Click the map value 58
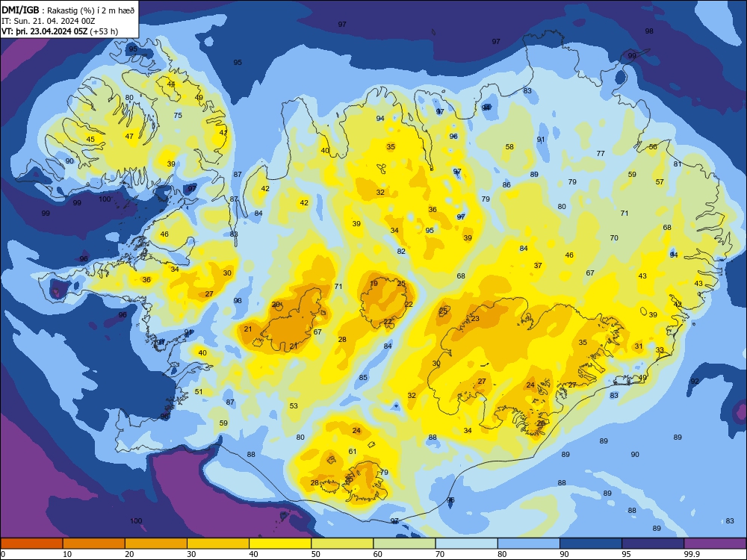747x560 pixels. 509,146
